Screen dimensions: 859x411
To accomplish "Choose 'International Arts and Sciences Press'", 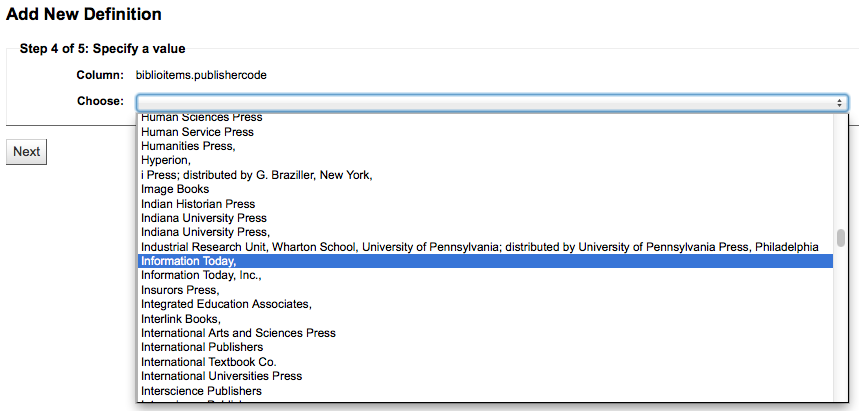I will [238, 333].
